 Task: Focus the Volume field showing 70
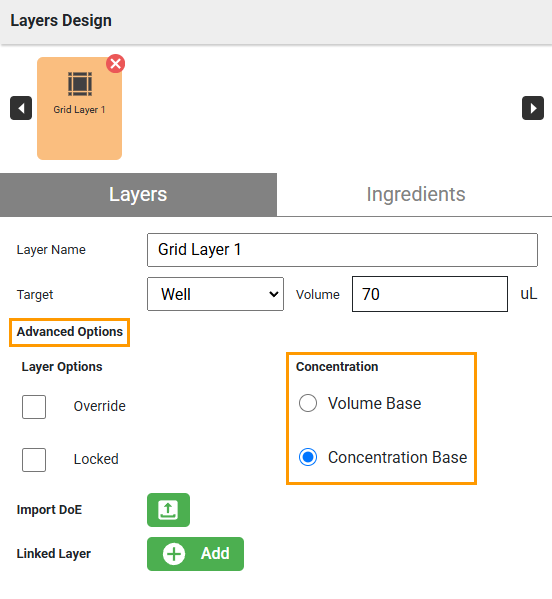tap(430, 294)
